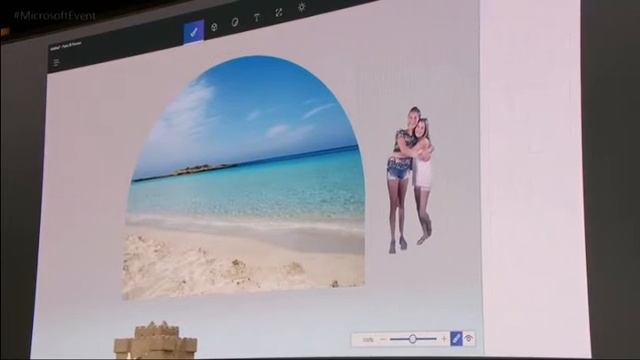Screen dimensions: 640x360
Task: Select the Text tool
Action: [x=257, y=18]
